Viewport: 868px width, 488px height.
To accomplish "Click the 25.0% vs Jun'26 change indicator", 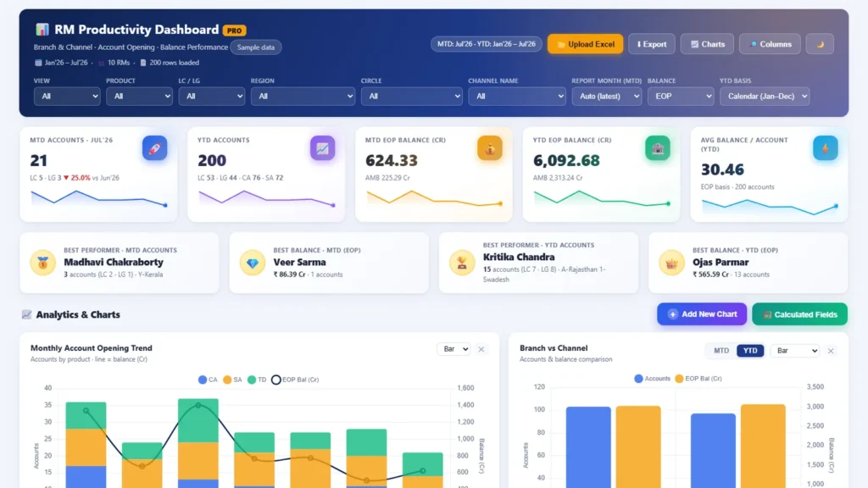I will [x=91, y=178].
